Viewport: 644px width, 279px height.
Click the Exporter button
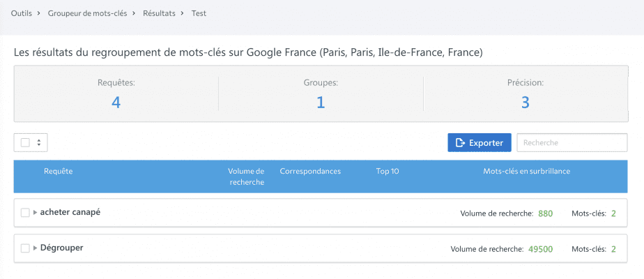[480, 142]
